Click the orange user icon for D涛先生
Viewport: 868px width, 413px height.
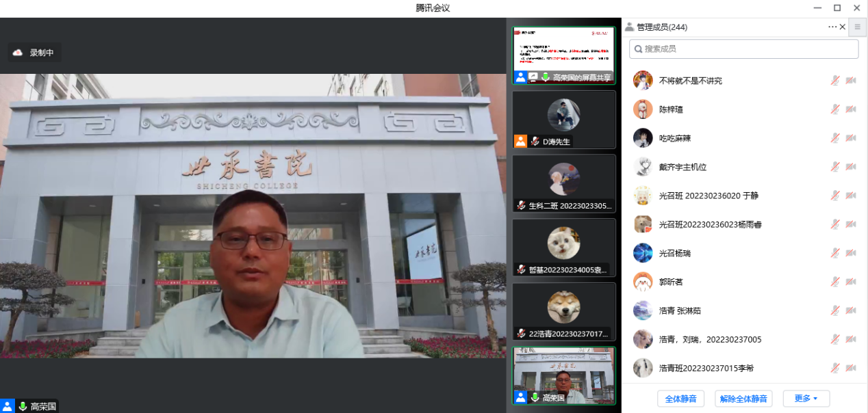pos(520,142)
